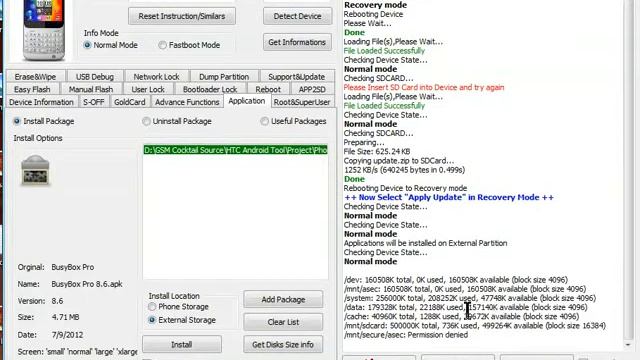The image size is (640, 360).
Task: Click 'Rebooting Device to Recovery mode' log line
Action: point(405,188)
